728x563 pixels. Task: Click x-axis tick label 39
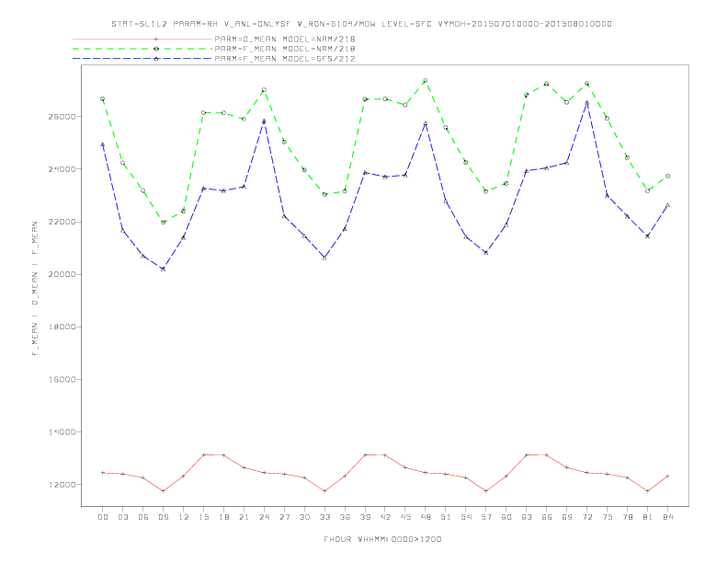(366, 517)
